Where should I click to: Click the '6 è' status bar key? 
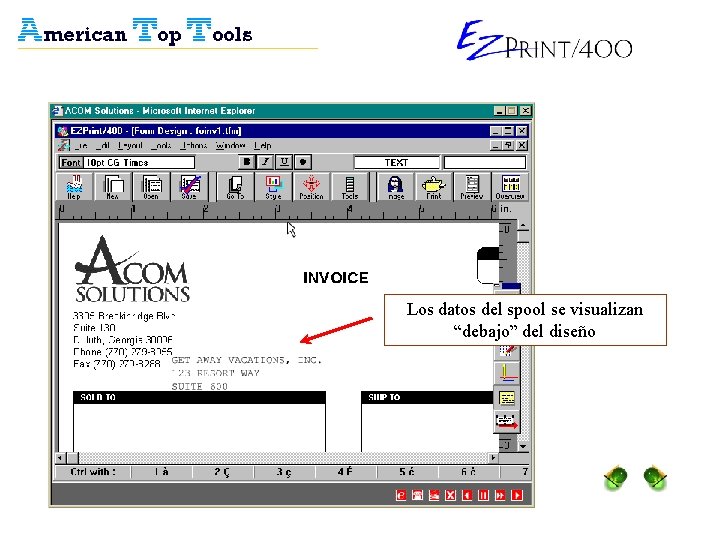(469, 472)
